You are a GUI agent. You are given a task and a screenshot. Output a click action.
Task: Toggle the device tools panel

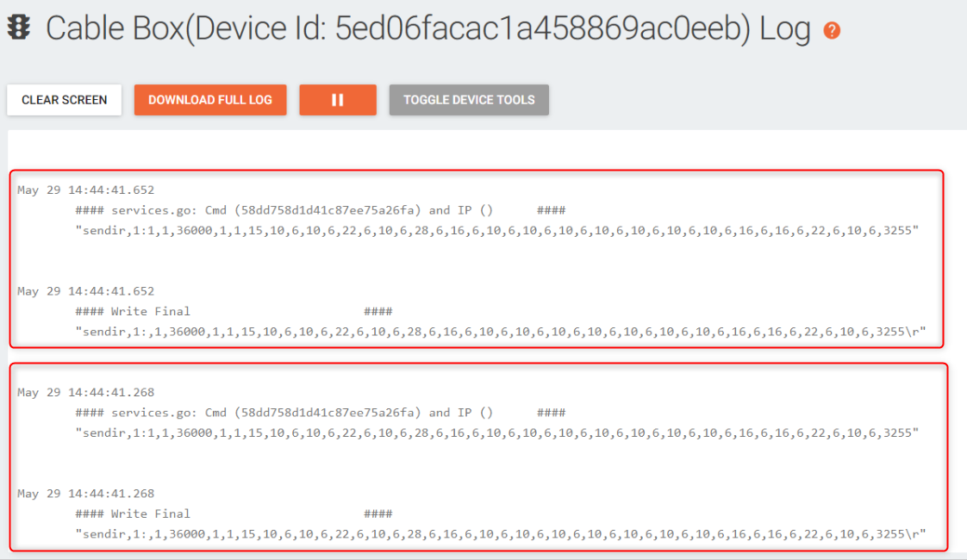coord(469,100)
